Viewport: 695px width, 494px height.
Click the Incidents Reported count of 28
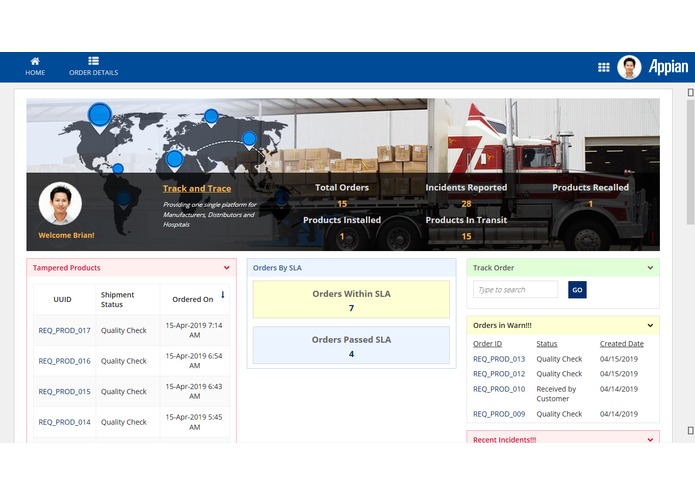click(x=466, y=204)
